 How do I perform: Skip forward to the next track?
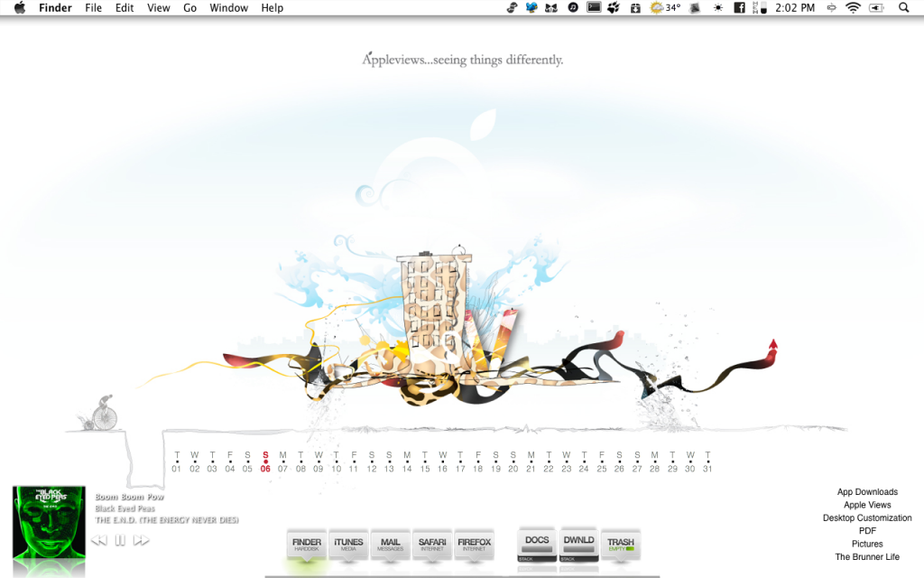point(142,540)
